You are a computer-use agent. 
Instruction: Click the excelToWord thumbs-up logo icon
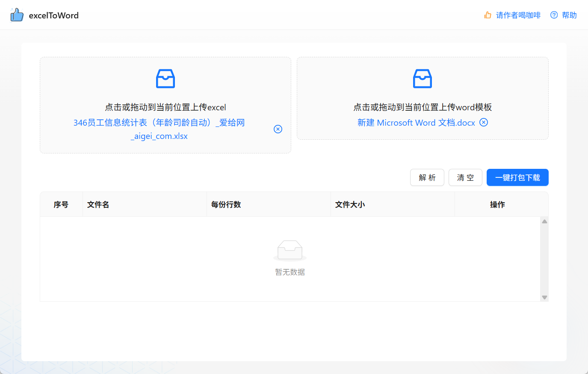click(17, 15)
